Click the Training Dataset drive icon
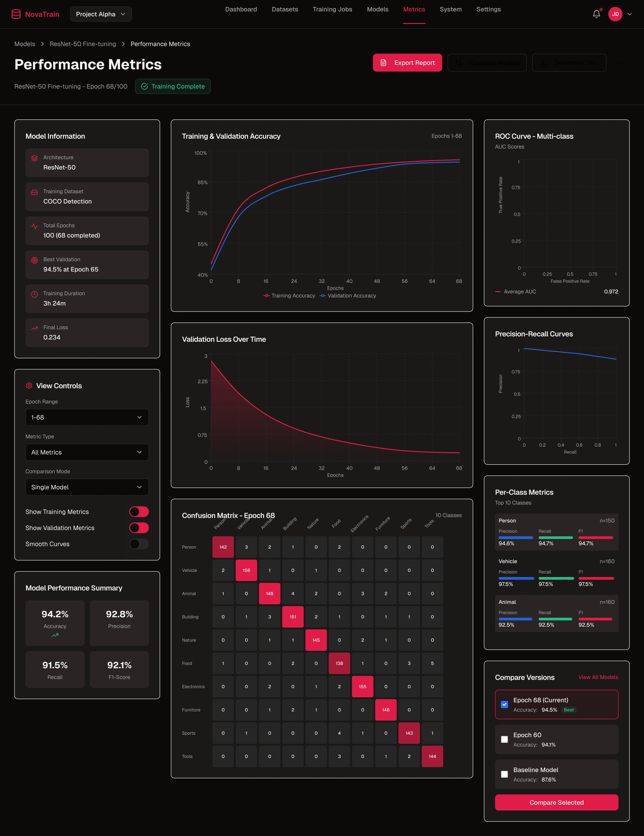The height and width of the screenshot is (836, 644). coord(34,192)
